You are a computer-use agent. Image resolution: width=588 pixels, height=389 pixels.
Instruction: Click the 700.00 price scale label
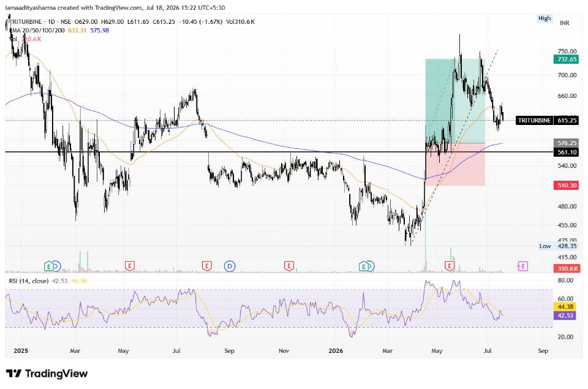[567, 75]
